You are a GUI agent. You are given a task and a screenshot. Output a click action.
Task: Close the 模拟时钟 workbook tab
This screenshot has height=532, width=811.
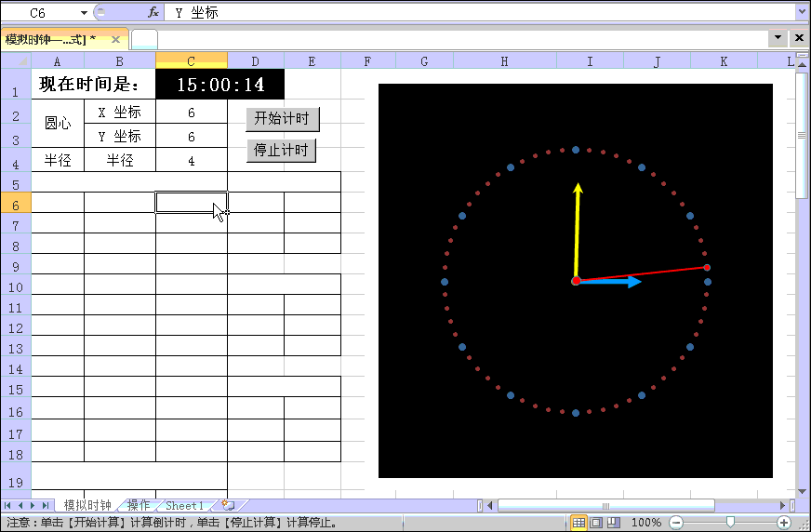click(x=116, y=39)
